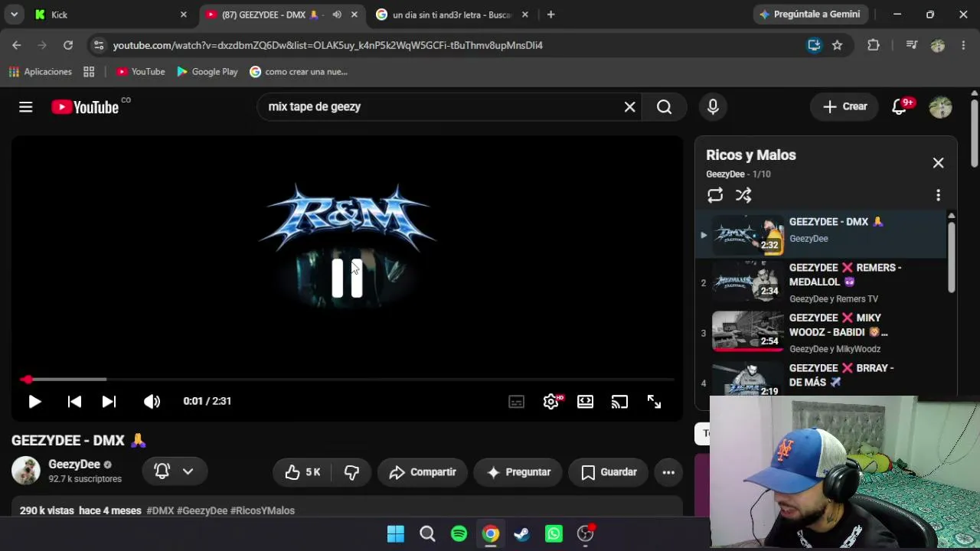Go back in browser history
Viewport: 980px width, 551px height.
pos(17,45)
